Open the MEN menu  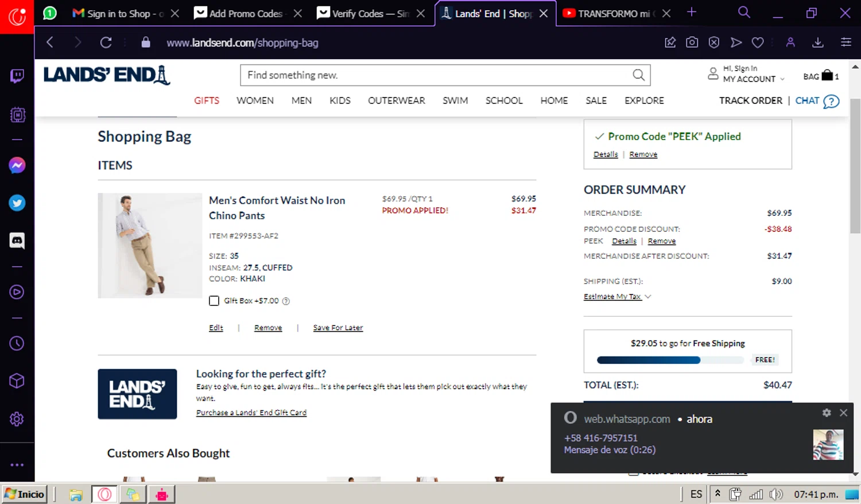[301, 100]
